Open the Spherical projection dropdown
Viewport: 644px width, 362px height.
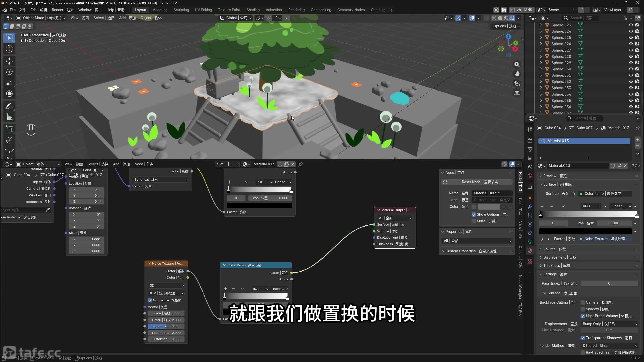point(160,179)
